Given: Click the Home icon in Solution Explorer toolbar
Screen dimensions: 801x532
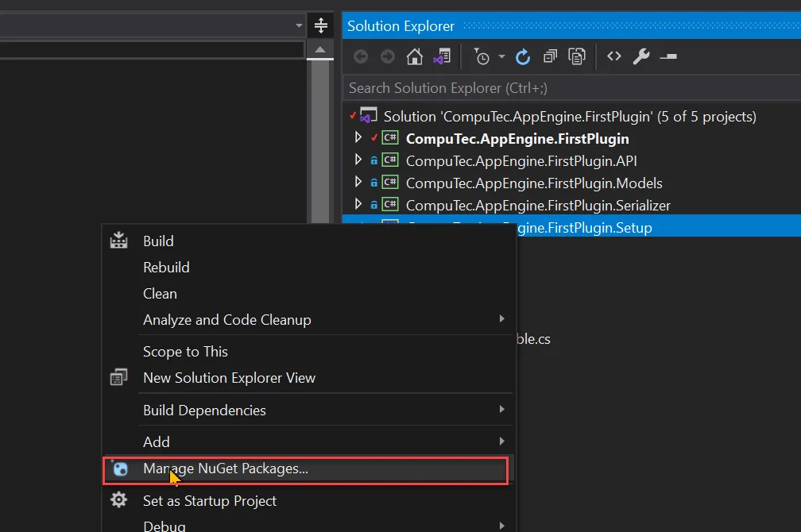Looking at the screenshot, I should (414, 56).
